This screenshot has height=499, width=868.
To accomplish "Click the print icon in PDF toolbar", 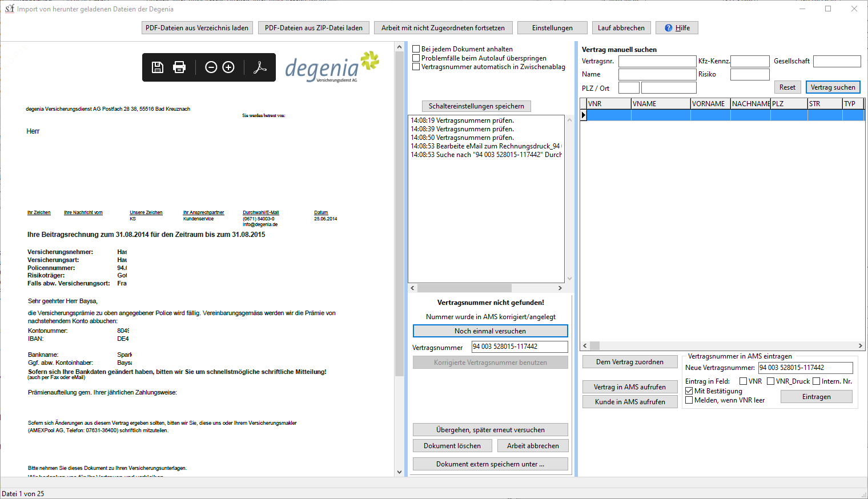I will point(179,67).
